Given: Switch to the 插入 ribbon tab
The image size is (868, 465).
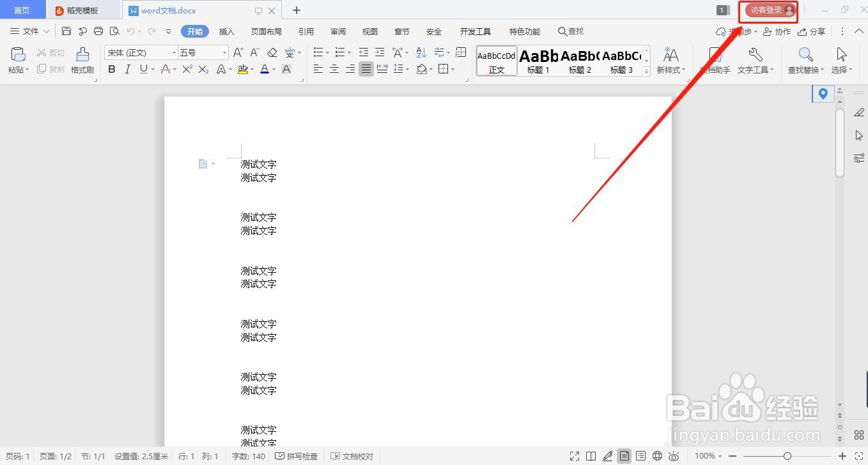Looking at the screenshot, I should 226,31.
